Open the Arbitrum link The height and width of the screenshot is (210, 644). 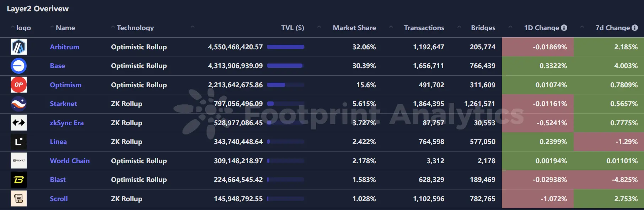click(x=65, y=47)
